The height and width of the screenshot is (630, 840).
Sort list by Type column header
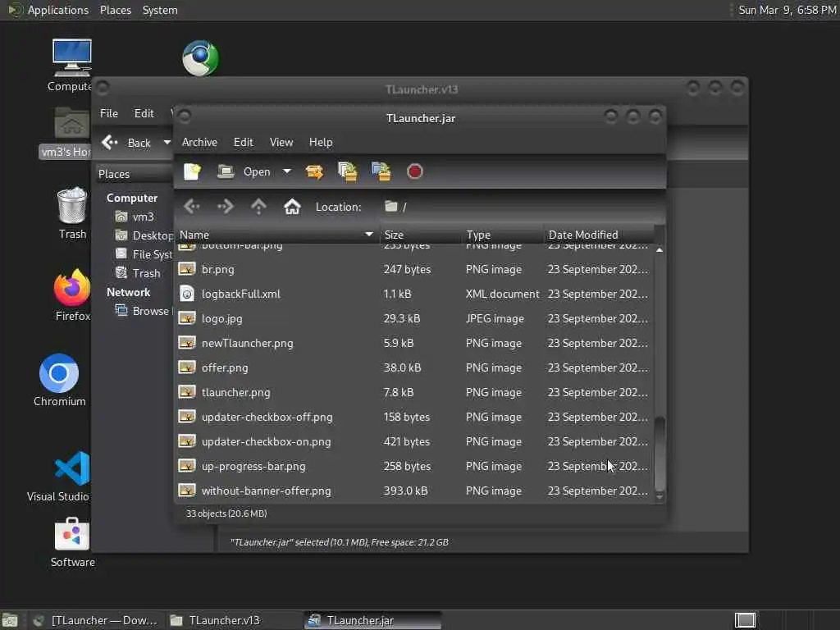[503, 235]
